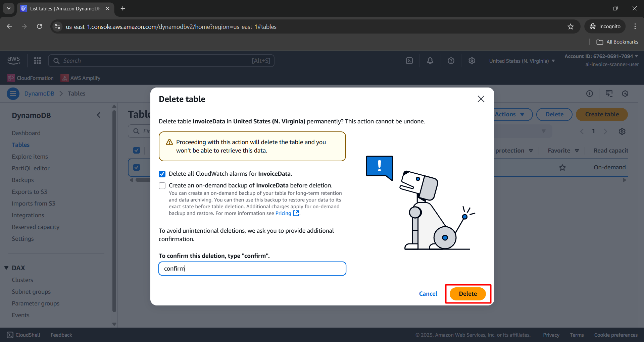Open the AWS settings gear
644x342 pixels.
point(472,61)
